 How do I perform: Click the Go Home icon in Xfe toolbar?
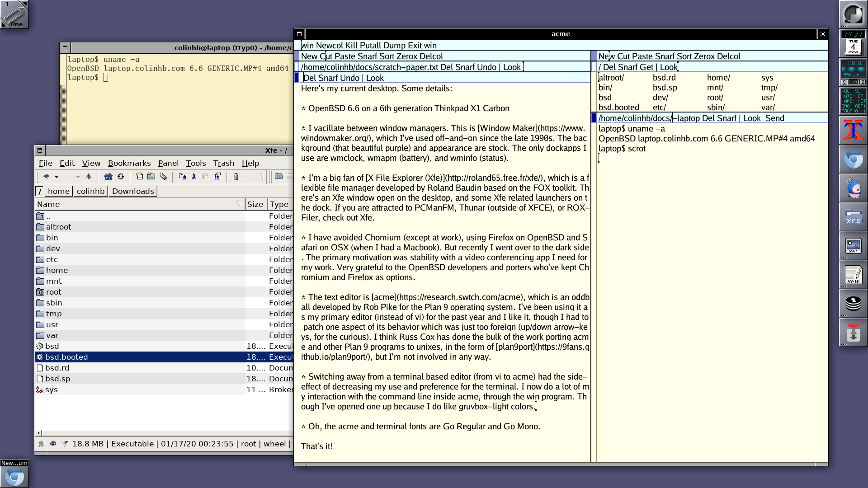[108, 177]
